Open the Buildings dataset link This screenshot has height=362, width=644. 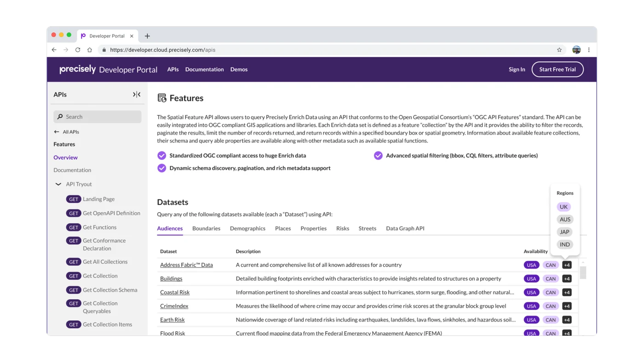[171, 279]
